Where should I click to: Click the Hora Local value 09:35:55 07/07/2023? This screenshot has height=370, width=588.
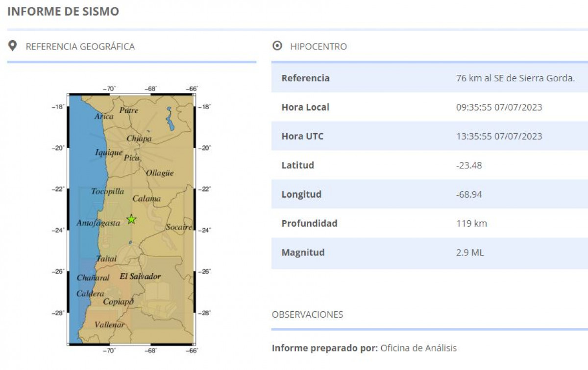[x=499, y=107]
